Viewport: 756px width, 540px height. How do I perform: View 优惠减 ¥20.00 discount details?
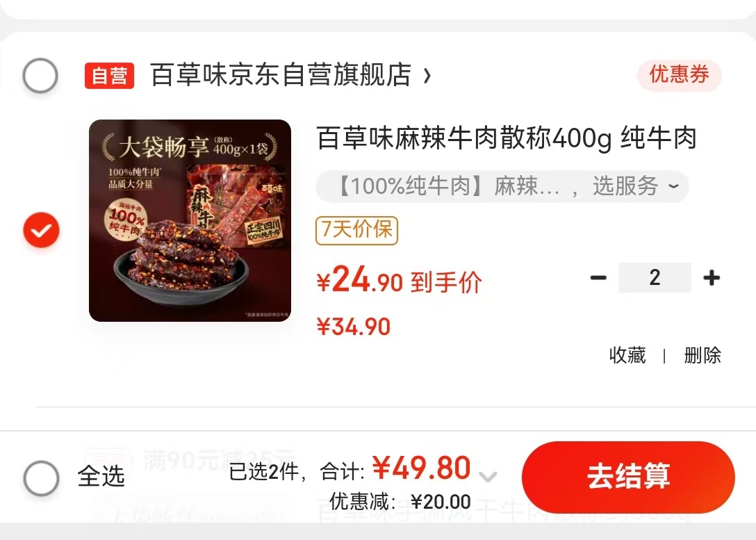click(x=400, y=502)
